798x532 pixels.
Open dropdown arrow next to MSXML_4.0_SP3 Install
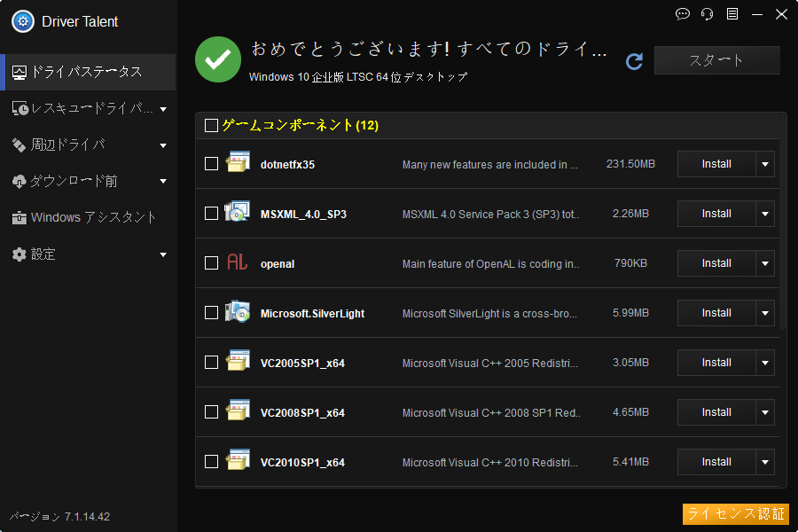click(x=765, y=214)
